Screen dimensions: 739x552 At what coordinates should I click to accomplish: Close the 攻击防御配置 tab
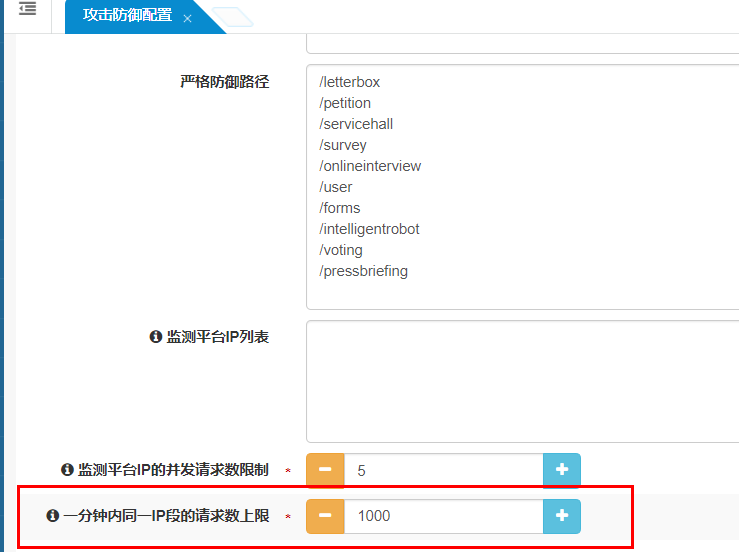[x=187, y=18]
